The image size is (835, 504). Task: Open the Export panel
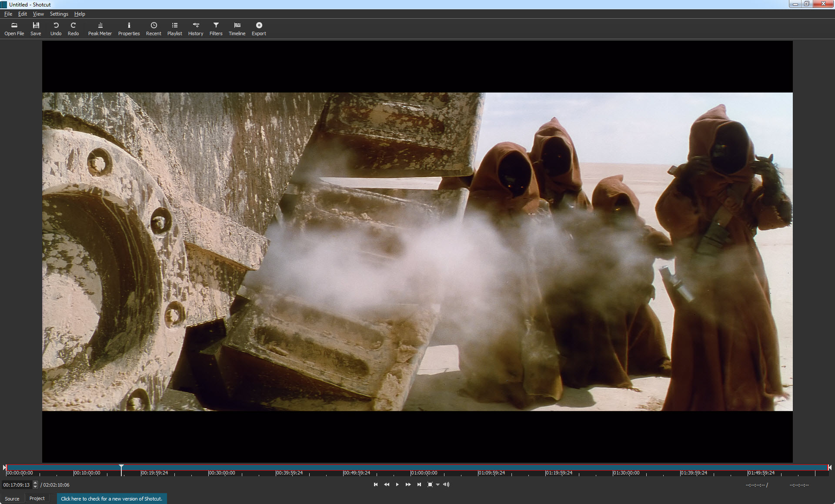259,29
